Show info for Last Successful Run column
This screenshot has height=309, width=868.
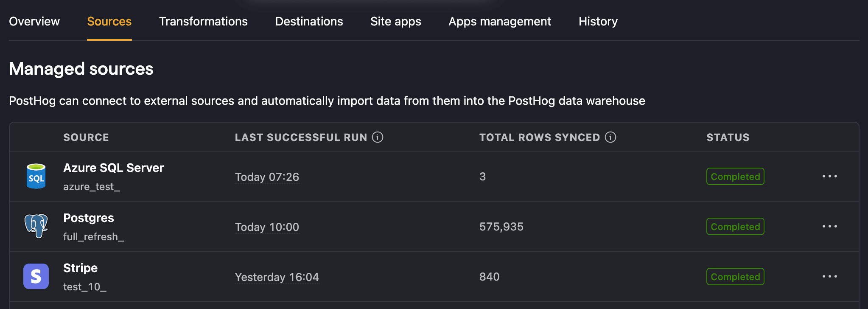[x=378, y=137]
